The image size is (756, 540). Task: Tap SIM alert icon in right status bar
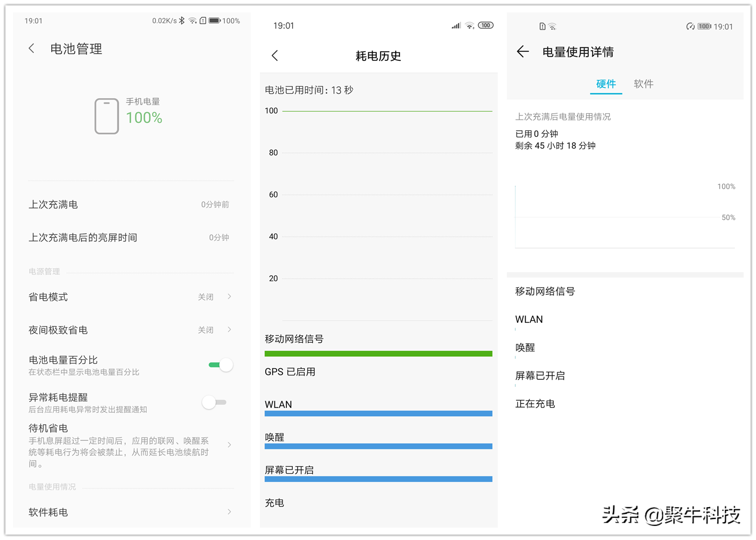click(542, 26)
